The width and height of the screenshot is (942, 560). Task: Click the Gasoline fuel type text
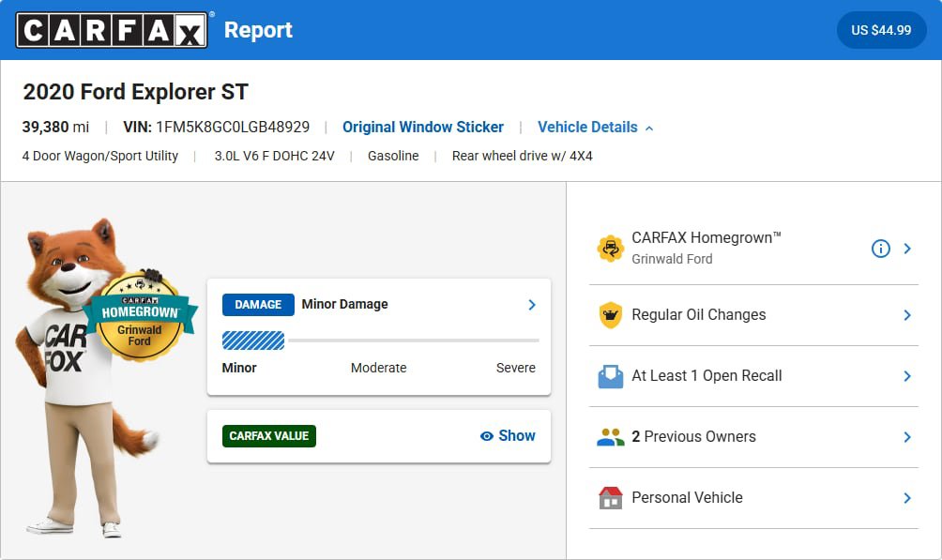click(x=393, y=157)
